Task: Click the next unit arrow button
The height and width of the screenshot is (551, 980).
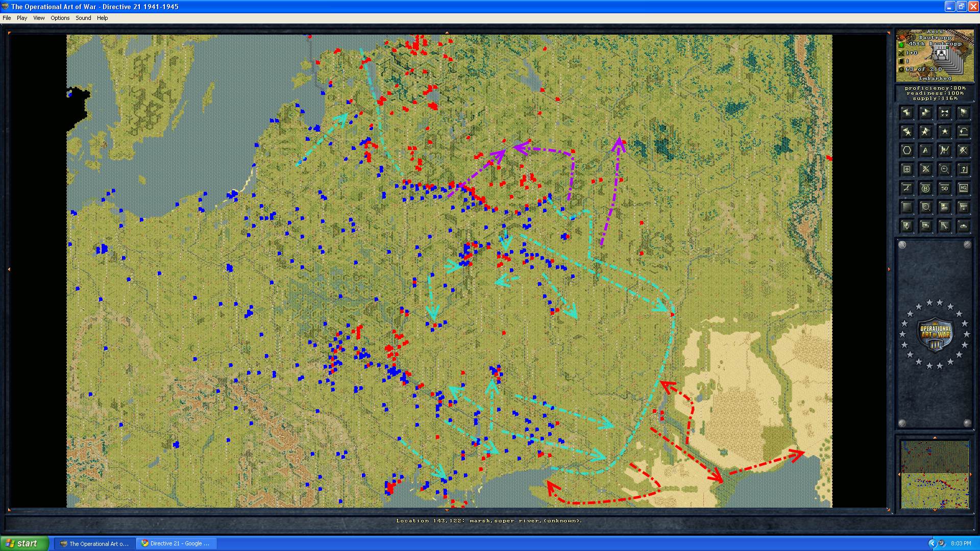Action: coord(925,113)
